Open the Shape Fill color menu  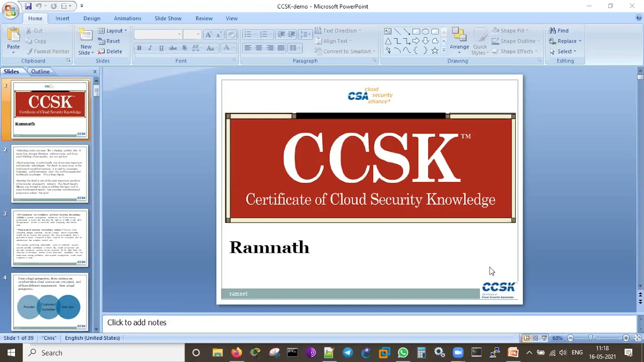coord(510,31)
